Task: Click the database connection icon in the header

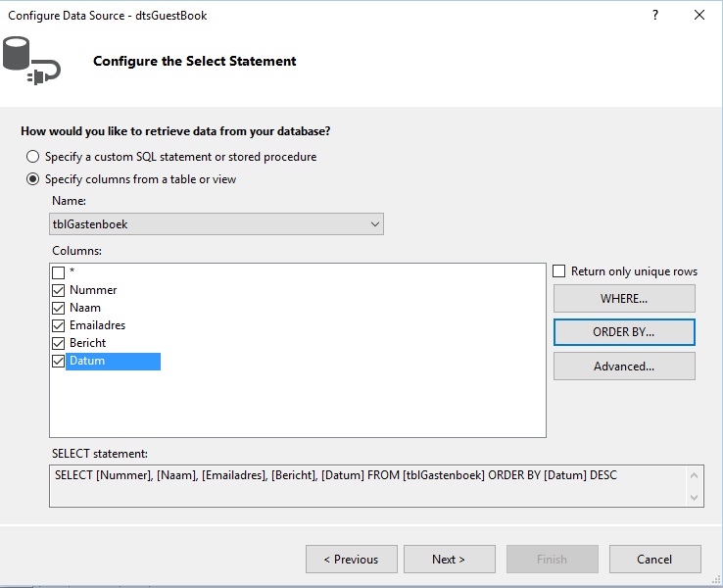Action: (x=31, y=61)
